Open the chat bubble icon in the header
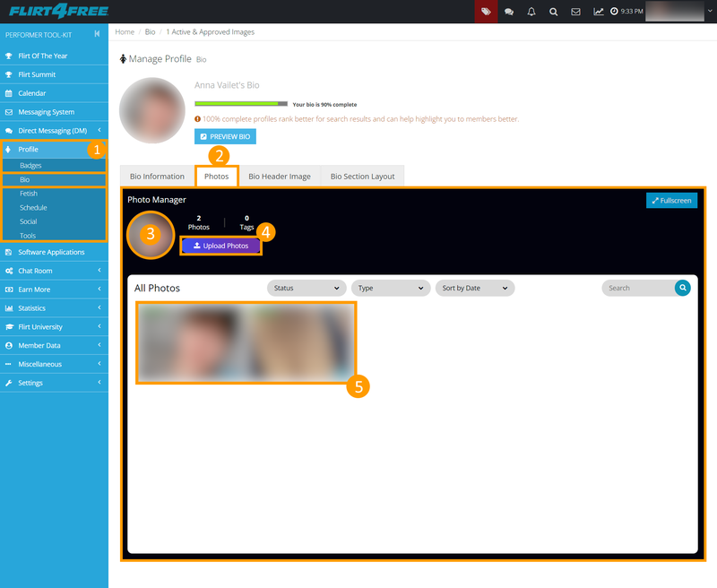This screenshot has height=588, width=717. tap(509, 12)
